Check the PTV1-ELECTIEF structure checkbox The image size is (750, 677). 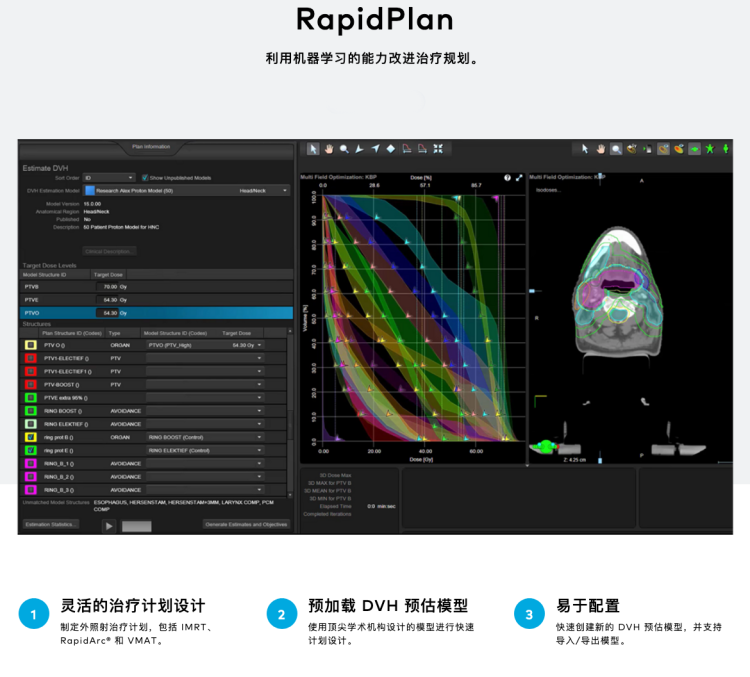[31, 358]
